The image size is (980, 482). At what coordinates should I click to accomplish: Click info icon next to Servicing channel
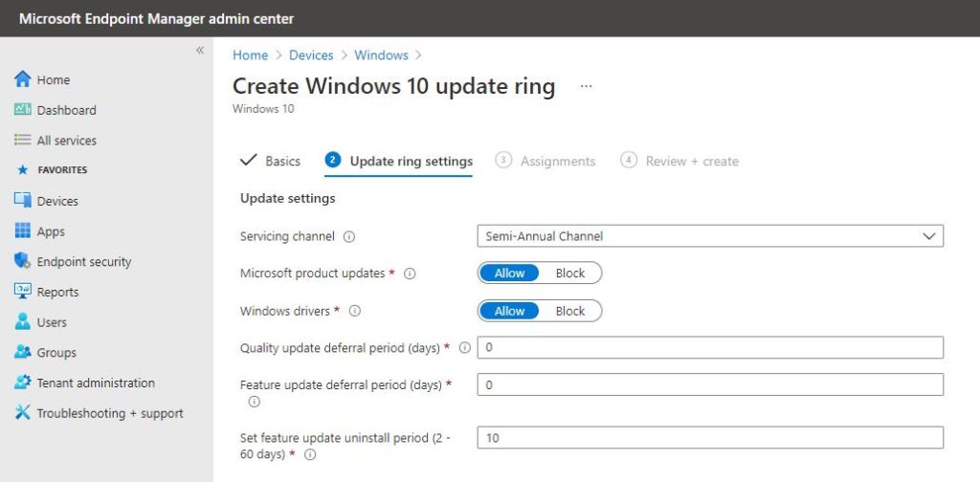(349, 237)
